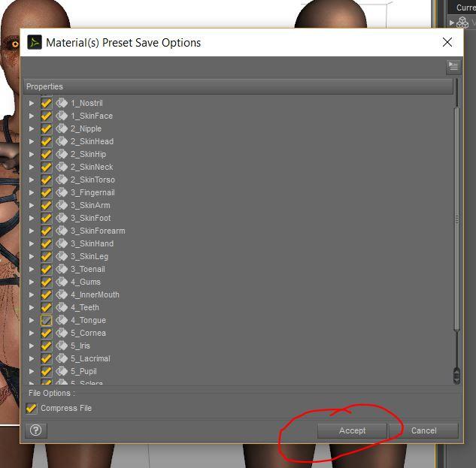The width and height of the screenshot is (476, 468).
Task: Click the Properties column header
Action: click(238, 86)
